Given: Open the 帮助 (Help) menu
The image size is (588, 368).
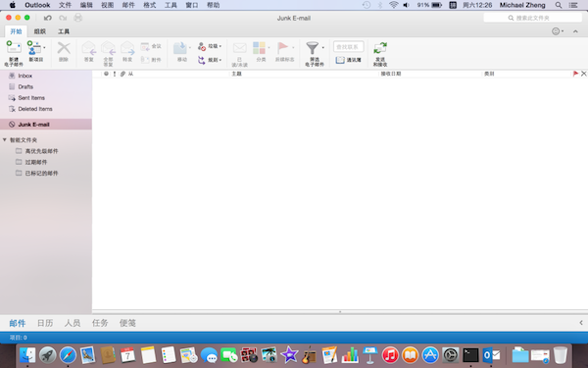Looking at the screenshot, I should [x=213, y=5].
